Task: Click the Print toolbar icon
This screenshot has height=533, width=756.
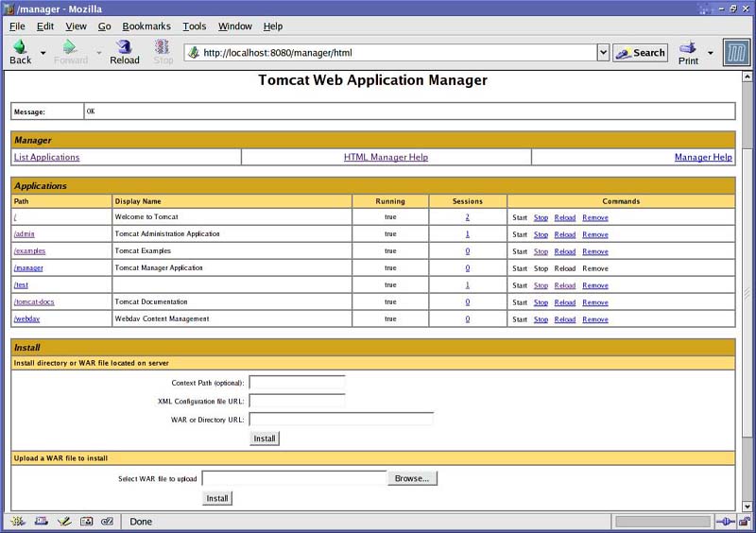Action: coord(688,47)
